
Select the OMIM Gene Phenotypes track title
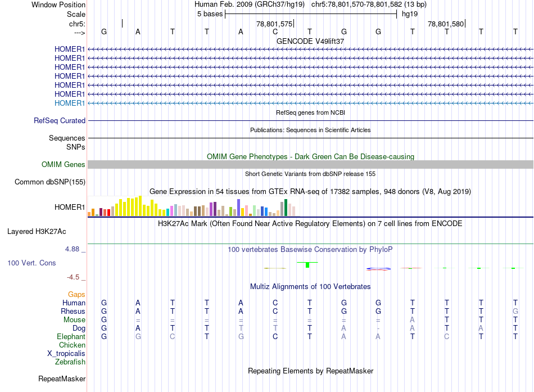[310, 156]
